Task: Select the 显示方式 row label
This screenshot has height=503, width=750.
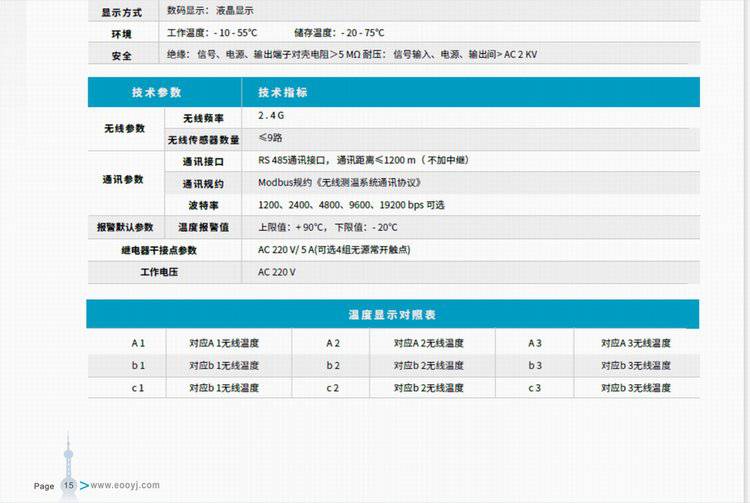Action: click(x=121, y=12)
